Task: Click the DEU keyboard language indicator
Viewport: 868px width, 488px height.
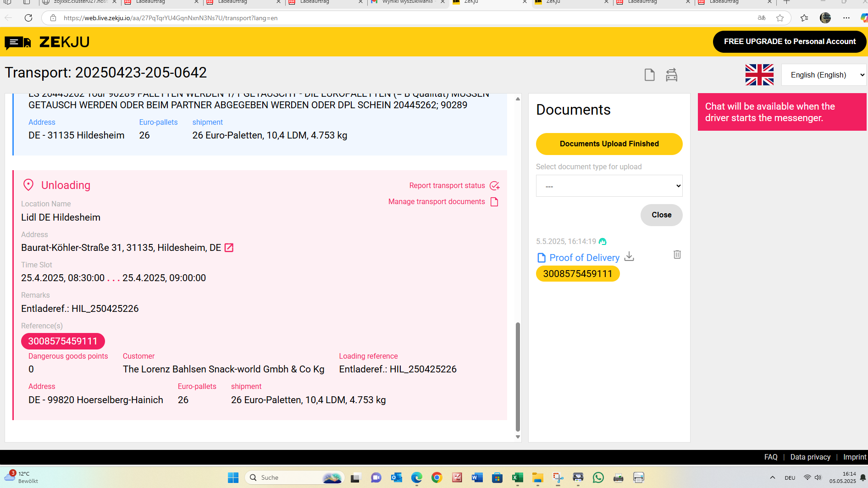Action: coord(790,477)
